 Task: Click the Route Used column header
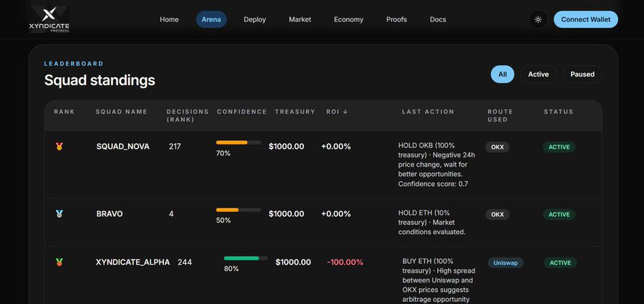point(500,115)
